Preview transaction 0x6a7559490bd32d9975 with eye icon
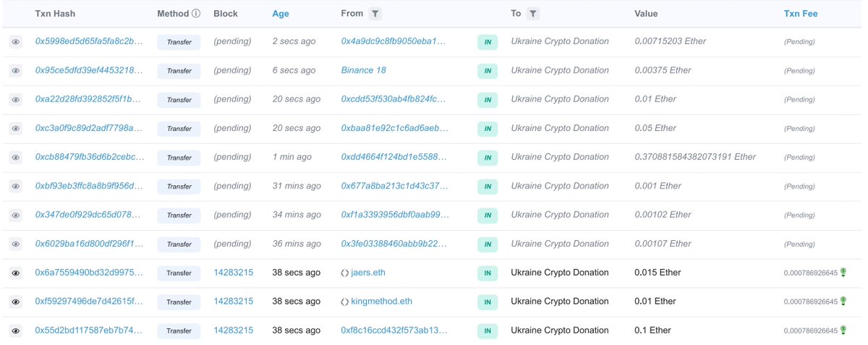This screenshot has width=868, height=345. (15, 273)
